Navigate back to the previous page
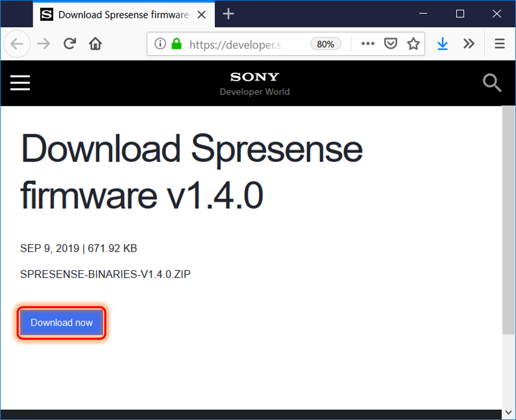This screenshot has width=516, height=420. [x=17, y=44]
